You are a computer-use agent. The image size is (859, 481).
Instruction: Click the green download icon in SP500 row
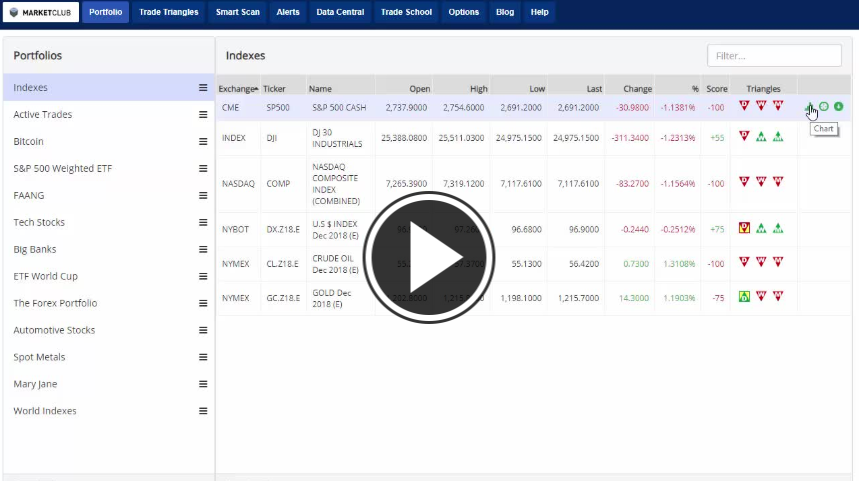coord(838,106)
